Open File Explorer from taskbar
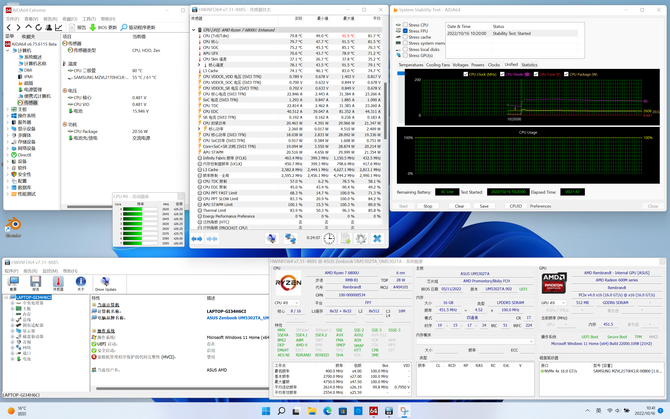Screen dimensions: 670x419 (312, 411)
